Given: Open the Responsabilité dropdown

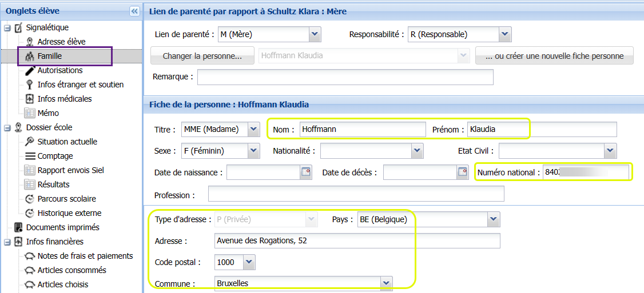Looking at the screenshot, I should [504, 34].
